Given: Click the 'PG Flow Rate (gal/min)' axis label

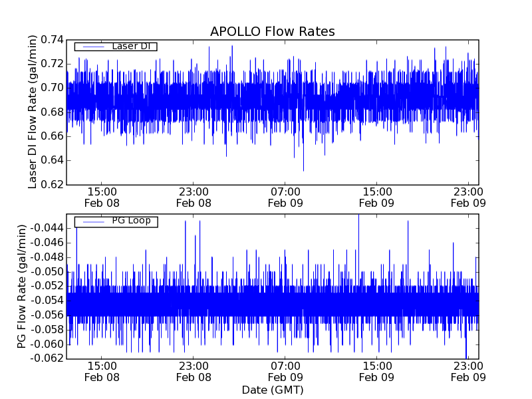Looking at the screenshot, I should pyautogui.click(x=21, y=287).
